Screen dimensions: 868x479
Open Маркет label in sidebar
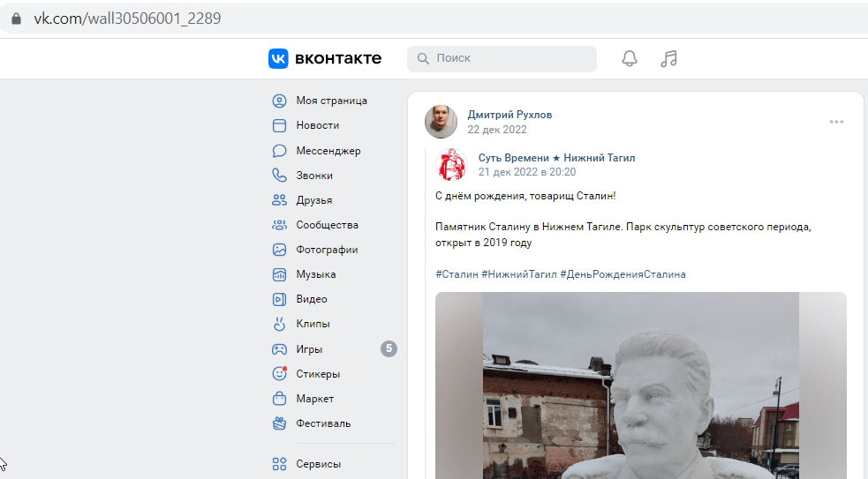[314, 399]
